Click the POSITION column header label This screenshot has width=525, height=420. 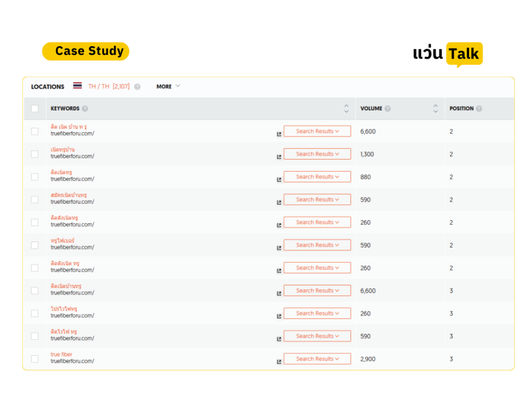pos(461,109)
